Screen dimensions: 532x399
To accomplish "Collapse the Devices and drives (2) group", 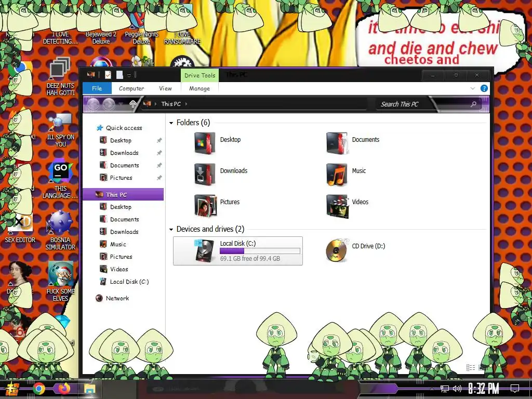I will click(171, 229).
